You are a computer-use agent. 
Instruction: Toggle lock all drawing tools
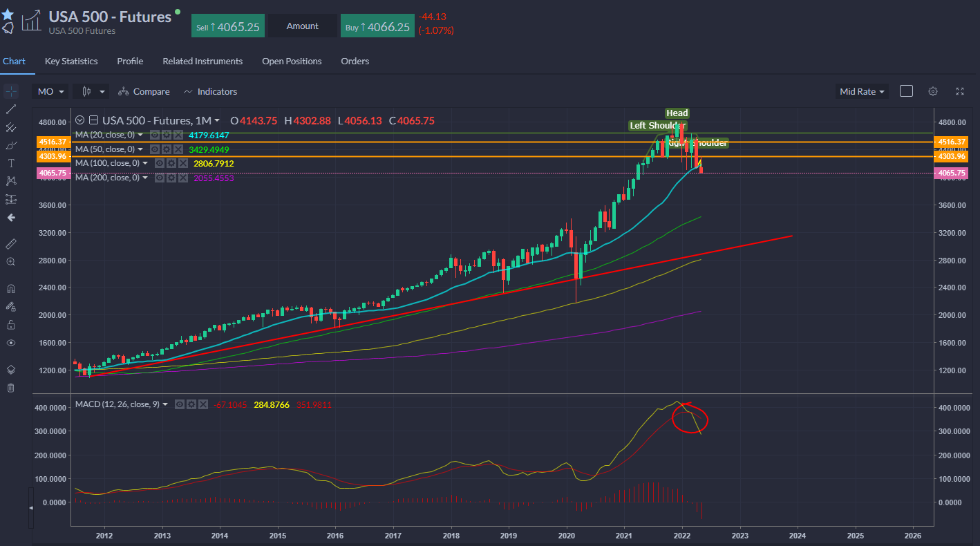10,324
